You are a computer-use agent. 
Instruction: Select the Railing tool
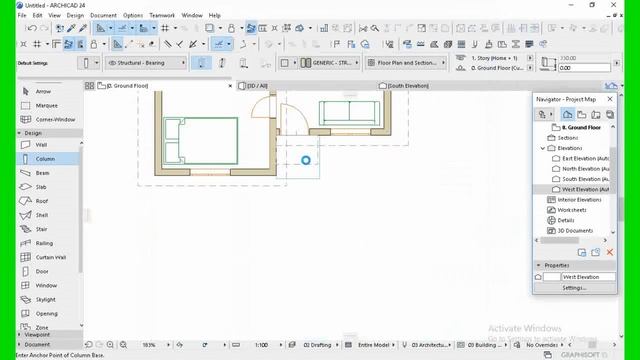(x=44, y=243)
